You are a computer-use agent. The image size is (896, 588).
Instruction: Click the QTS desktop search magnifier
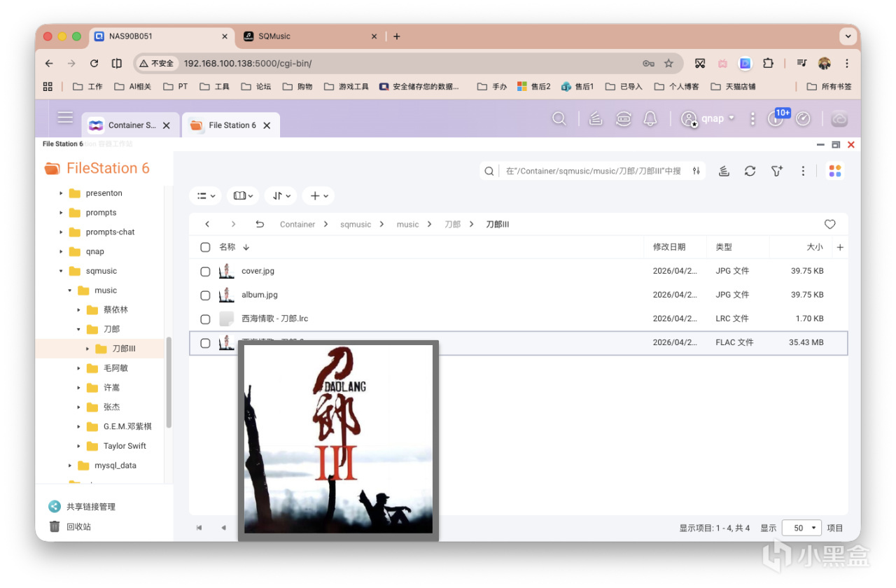(x=559, y=119)
